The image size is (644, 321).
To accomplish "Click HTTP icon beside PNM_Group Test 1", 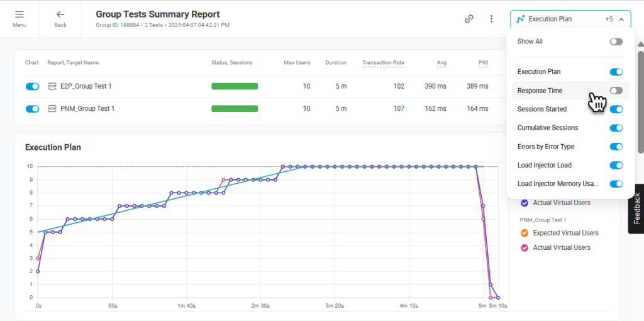I will click(x=52, y=109).
